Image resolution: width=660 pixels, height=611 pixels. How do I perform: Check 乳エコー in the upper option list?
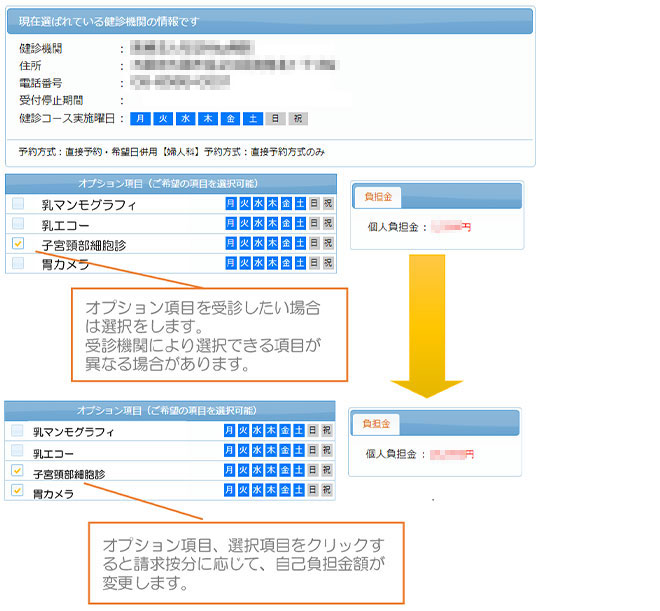(x=18, y=223)
